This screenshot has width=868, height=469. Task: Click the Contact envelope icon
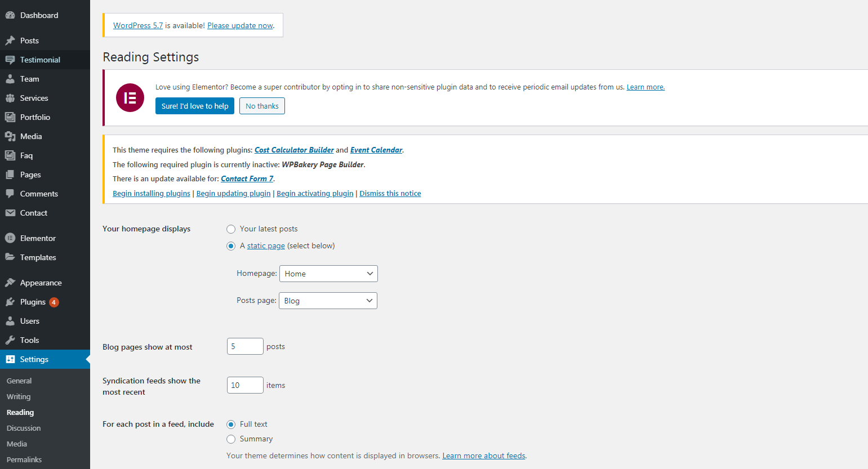pyautogui.click(x=10, y=213)
